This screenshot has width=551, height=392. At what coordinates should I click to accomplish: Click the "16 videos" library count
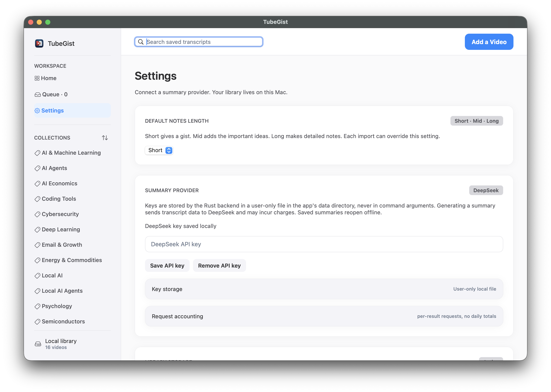point(56,347)
